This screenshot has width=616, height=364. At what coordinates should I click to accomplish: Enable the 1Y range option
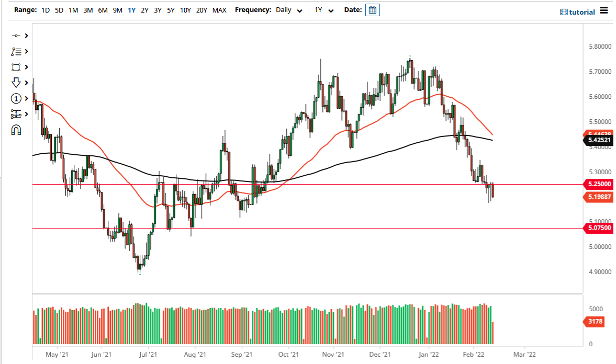131,9
